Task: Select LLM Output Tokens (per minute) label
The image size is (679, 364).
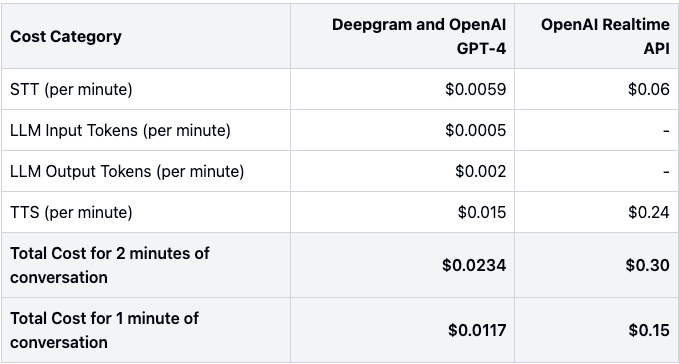Action: coord(127,171)
